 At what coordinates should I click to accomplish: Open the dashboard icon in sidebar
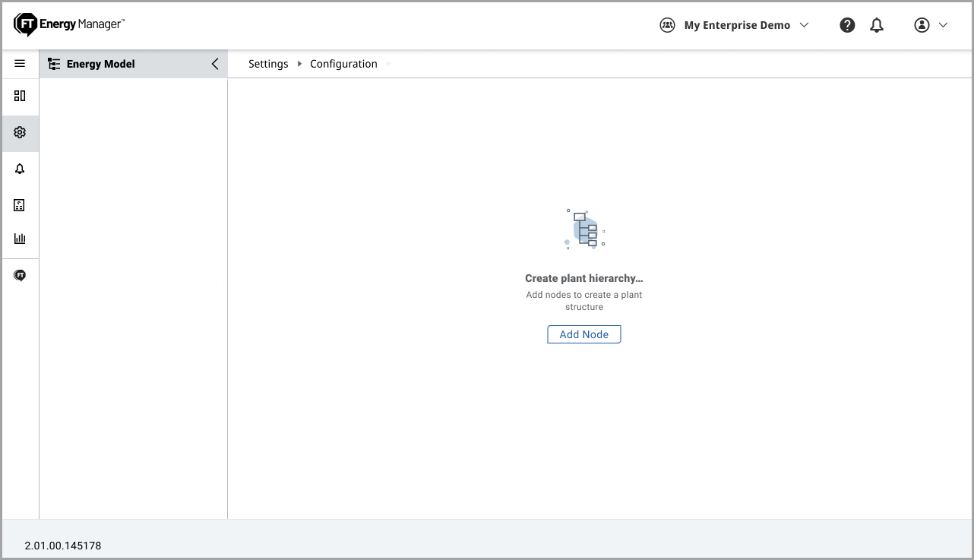click(20, 96)
